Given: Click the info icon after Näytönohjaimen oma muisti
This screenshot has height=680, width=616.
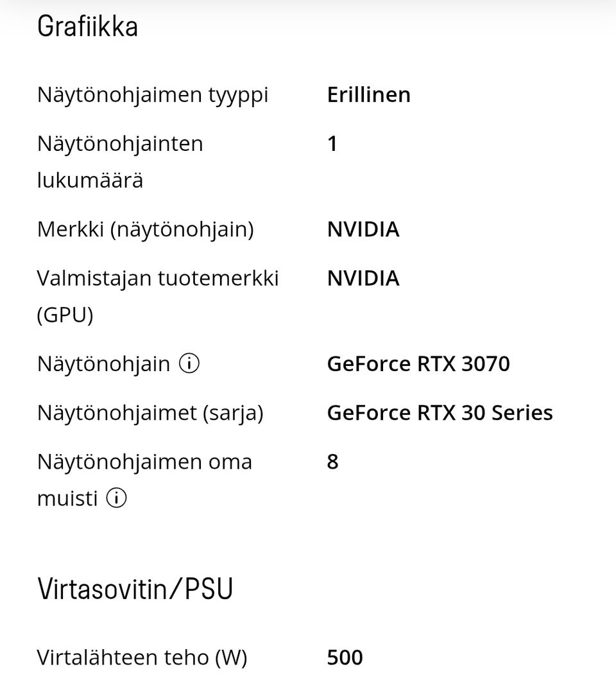Looking at the screenshot, I should click(x=116, y=498).
